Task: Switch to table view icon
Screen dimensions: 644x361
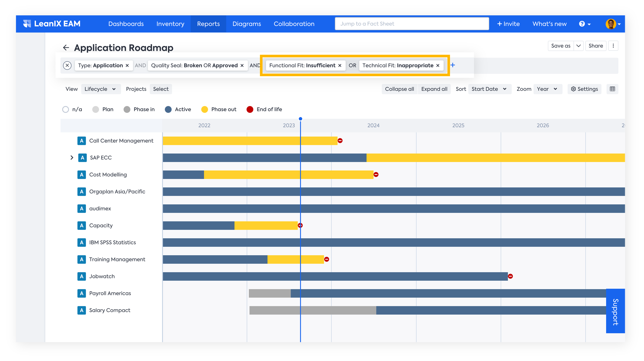Action: (x=612, y=89)
